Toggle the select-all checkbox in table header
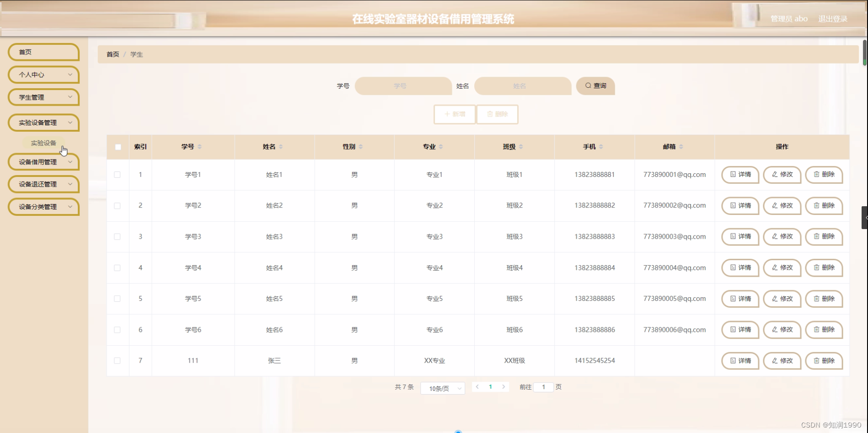Viewport: 868px width, 433px height. (118, 147)
